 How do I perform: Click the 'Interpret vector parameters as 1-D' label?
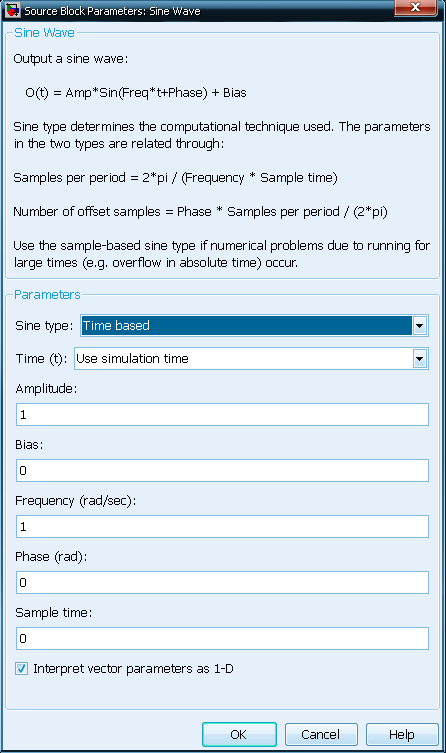(133, 668)
